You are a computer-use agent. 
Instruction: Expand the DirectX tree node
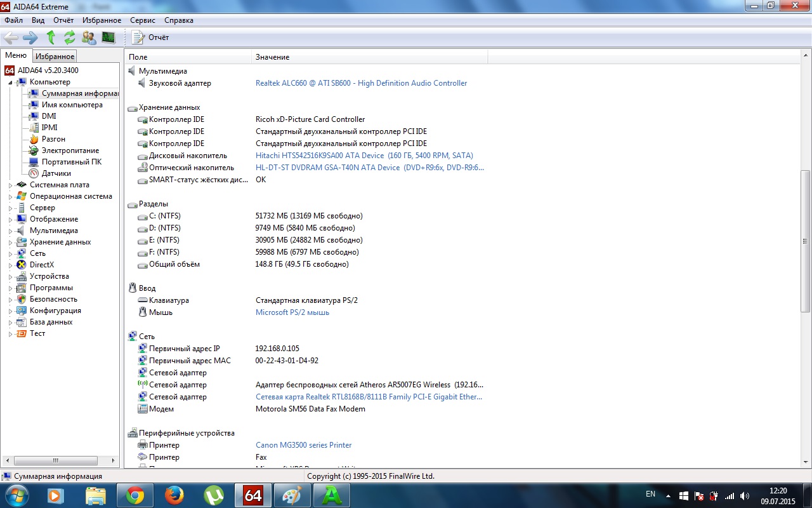[10, 265]
